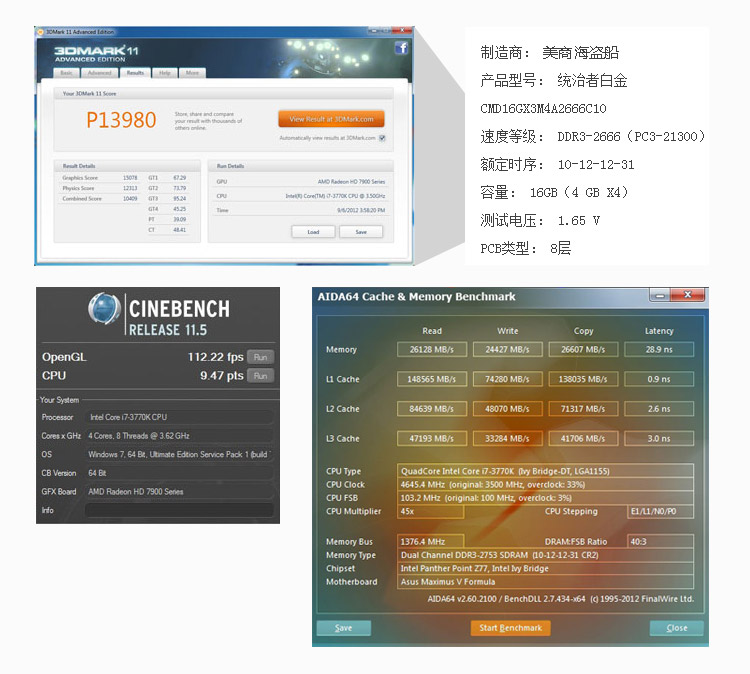
Task: Open the Results tab in 3DMark
Action: [x=135, y=73]
